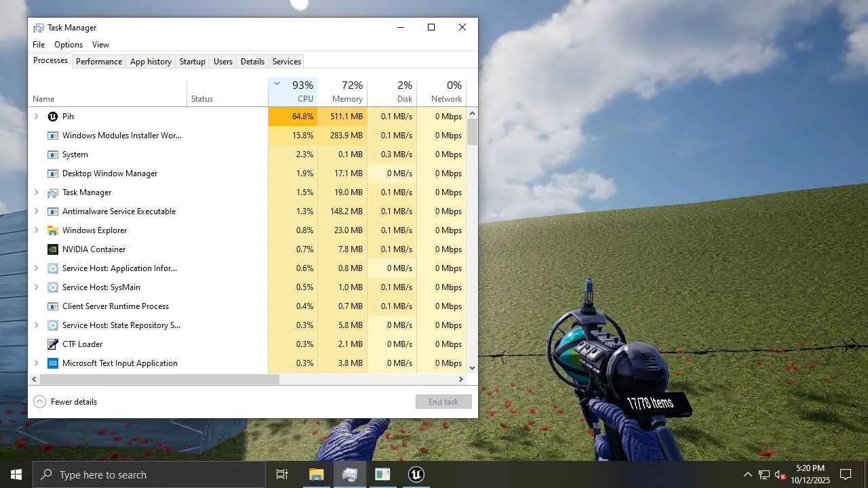The height and width of the screenshot is (488, 868).
Task: Sort processes by the CPU column
Action: click(x=293, y=93)
